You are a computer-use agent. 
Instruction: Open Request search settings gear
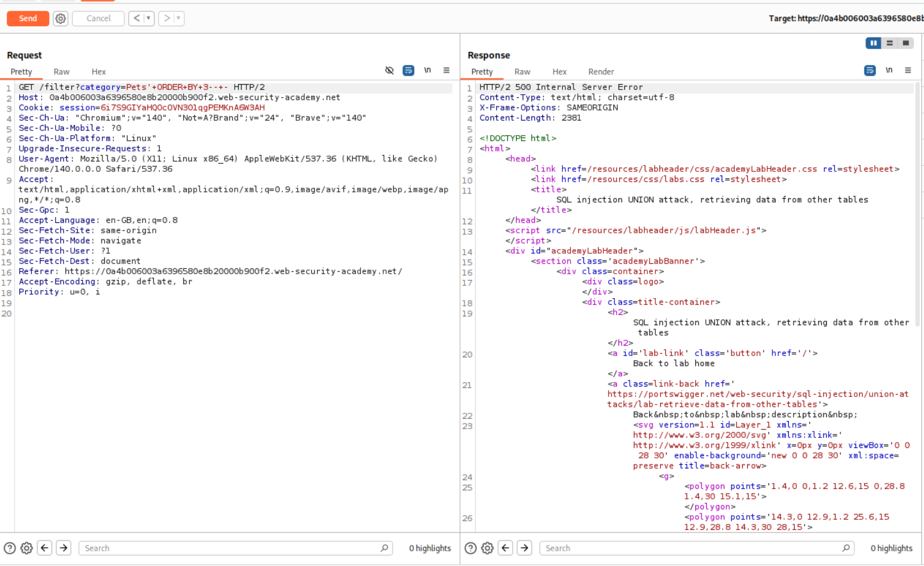tap(26, 548)
